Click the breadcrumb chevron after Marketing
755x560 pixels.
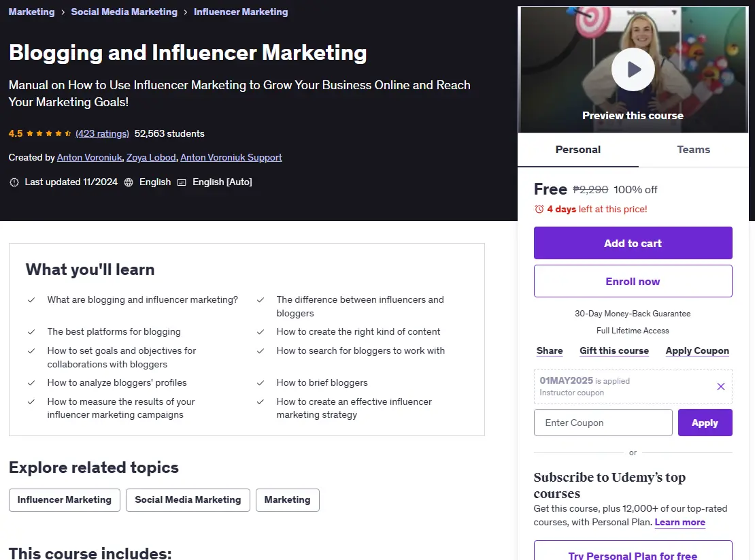[63, 12]
